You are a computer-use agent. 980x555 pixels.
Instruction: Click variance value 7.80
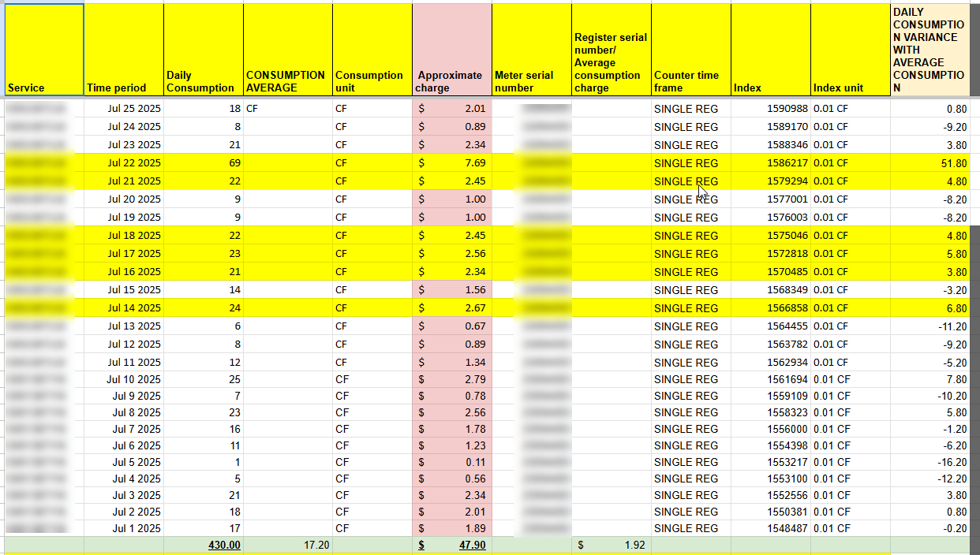coord(930,379)
